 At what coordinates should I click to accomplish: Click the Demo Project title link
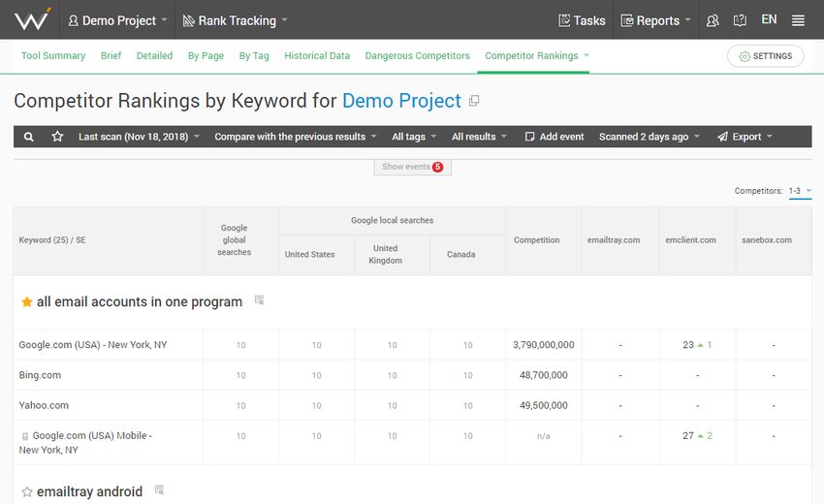(x=401, y=101)
